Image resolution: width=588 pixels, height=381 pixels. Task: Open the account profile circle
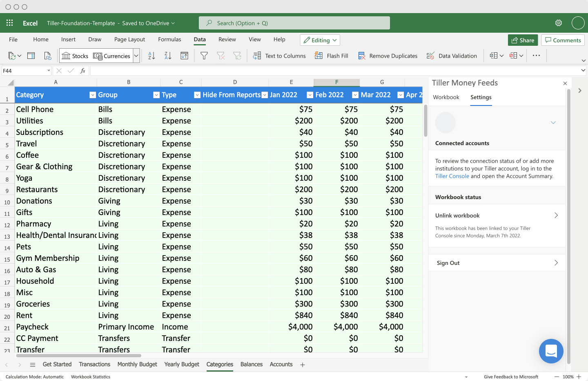pos(578,23)
